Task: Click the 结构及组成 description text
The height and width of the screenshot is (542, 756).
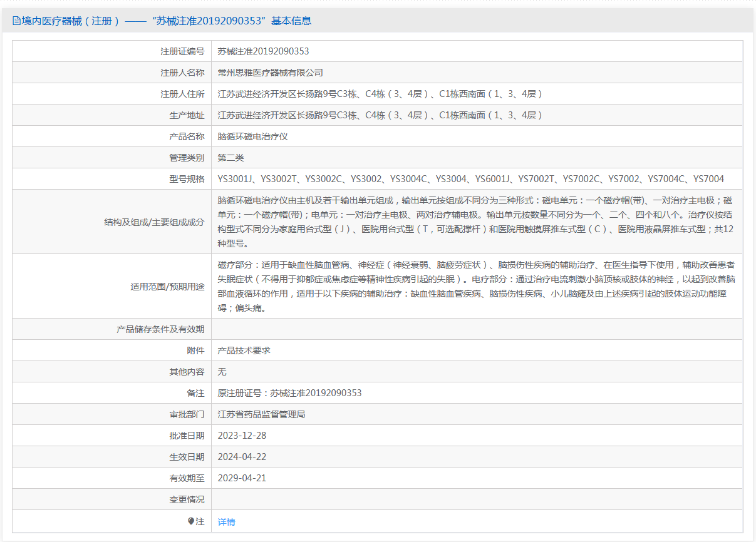Action: 475,222
